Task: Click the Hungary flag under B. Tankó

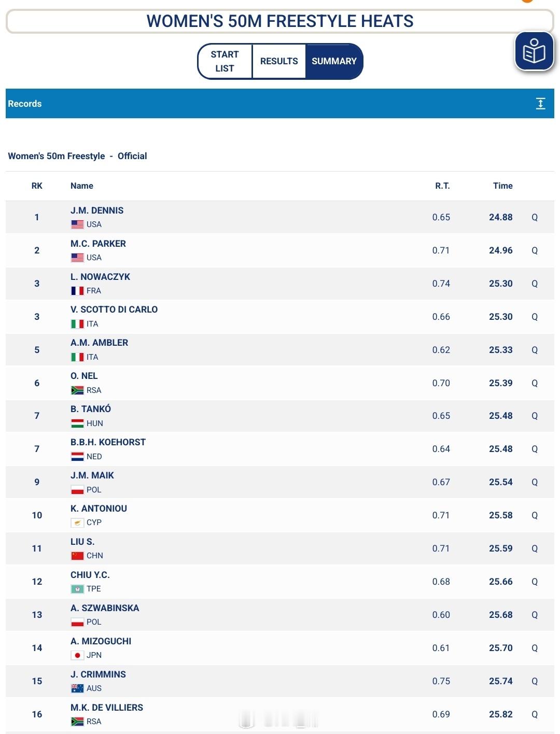Action: (x=77, y=424)
